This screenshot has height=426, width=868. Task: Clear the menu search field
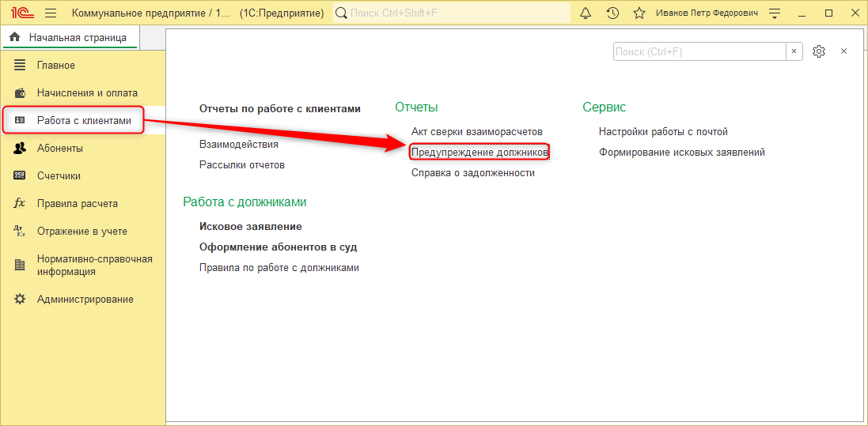794,51
